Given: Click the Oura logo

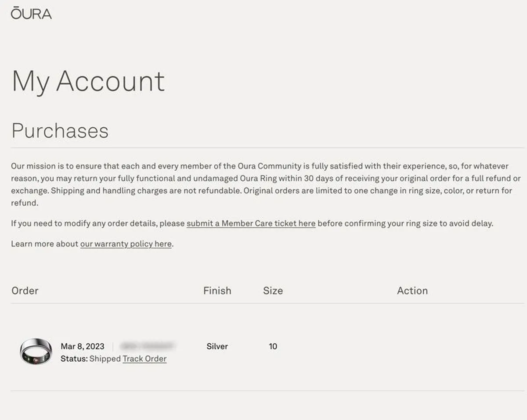Looking at the screenshot, I should (x=31, y=13).
